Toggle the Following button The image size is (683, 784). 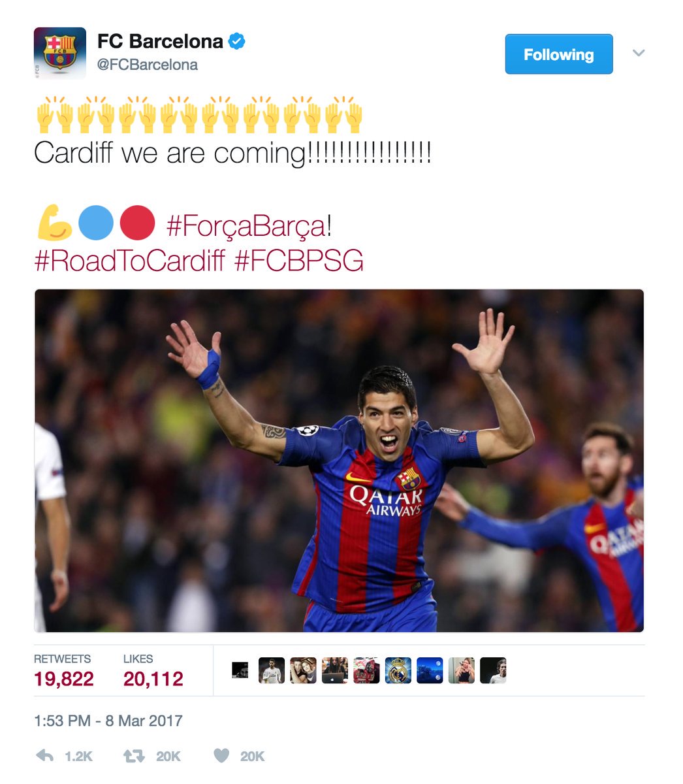pyautogui.click(x=559, y=54)
